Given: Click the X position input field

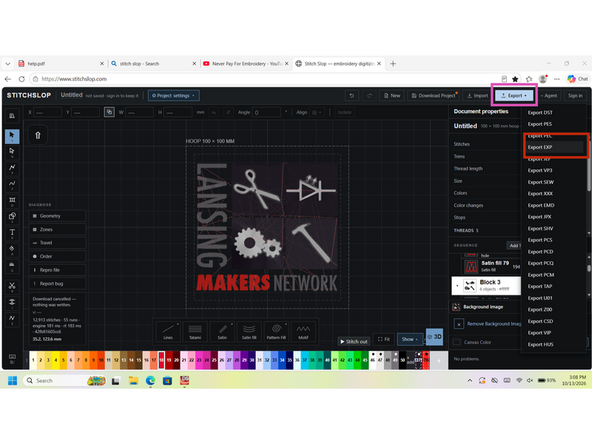Looking at the screenshot, I should (x=48, y=112).
